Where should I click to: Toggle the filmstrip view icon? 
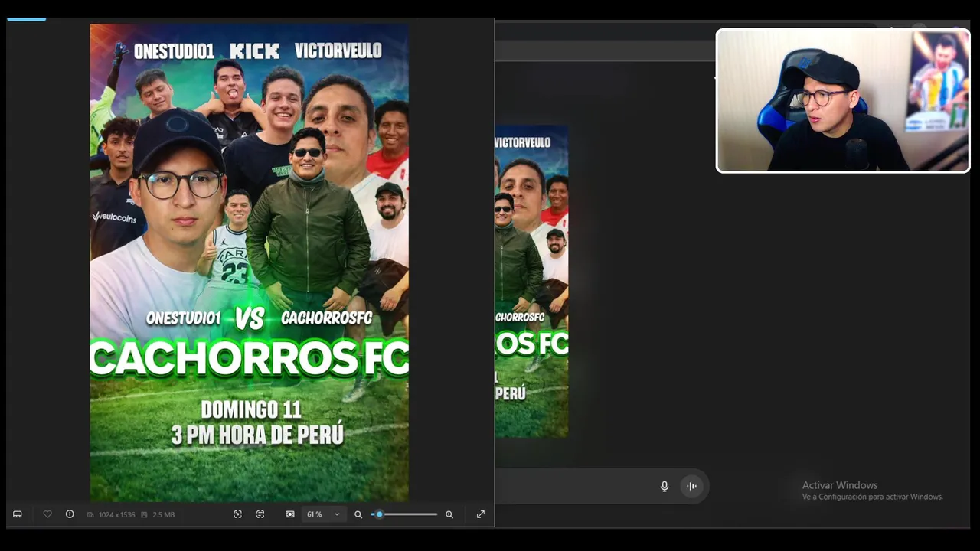click(18, 514)
